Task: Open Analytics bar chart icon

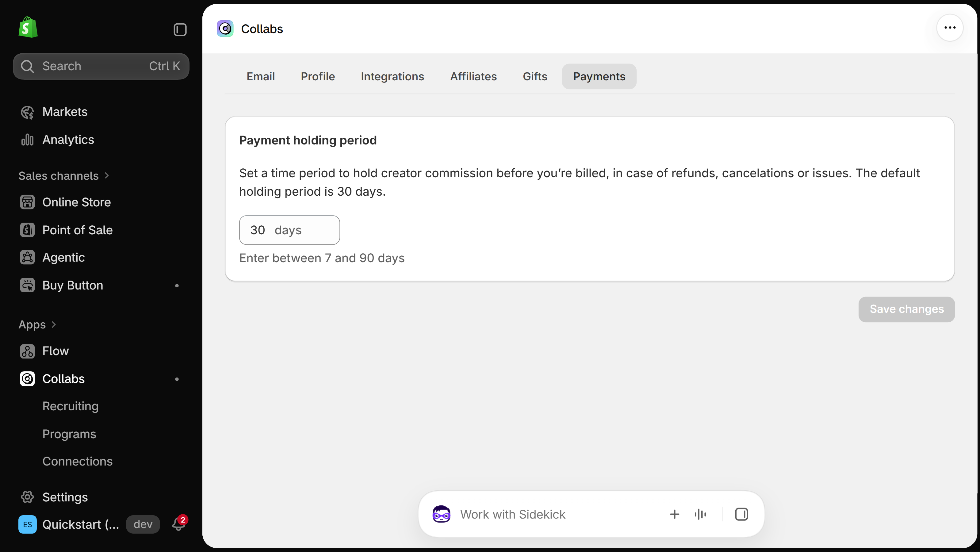Action: click(x=27, y=140)
